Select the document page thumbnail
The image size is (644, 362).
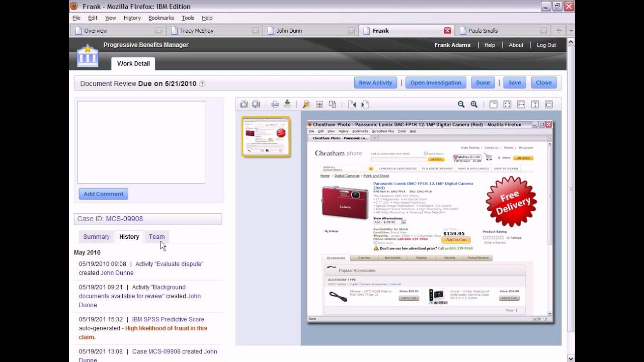tap(266, 137)
